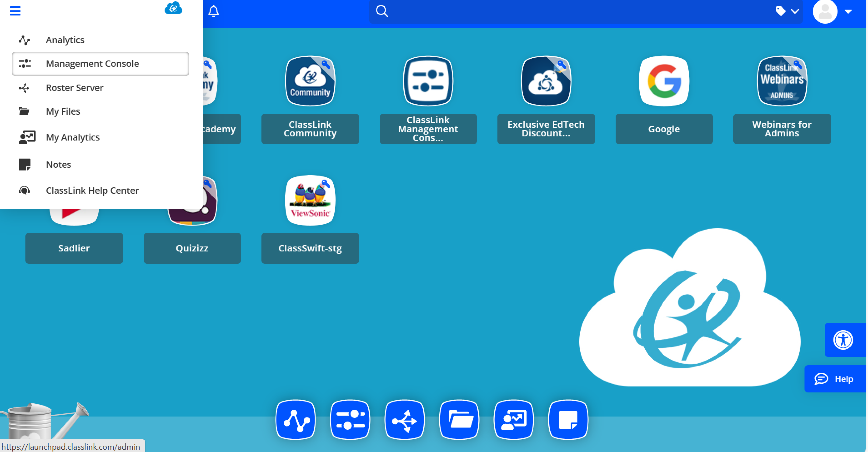868x452 pixels.
Task: Toggle the hamburger menu icon
Action: (15, 11)
